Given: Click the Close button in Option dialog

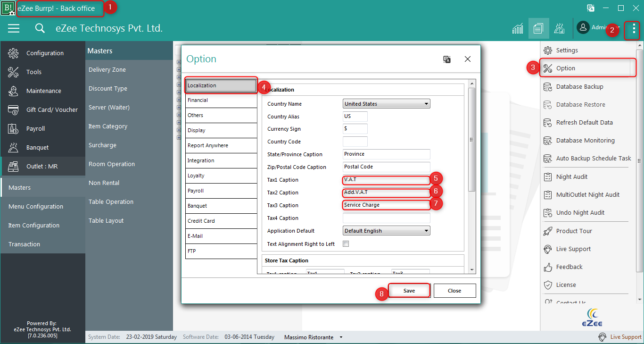Looking at the screenshot, I should point(454,291).
